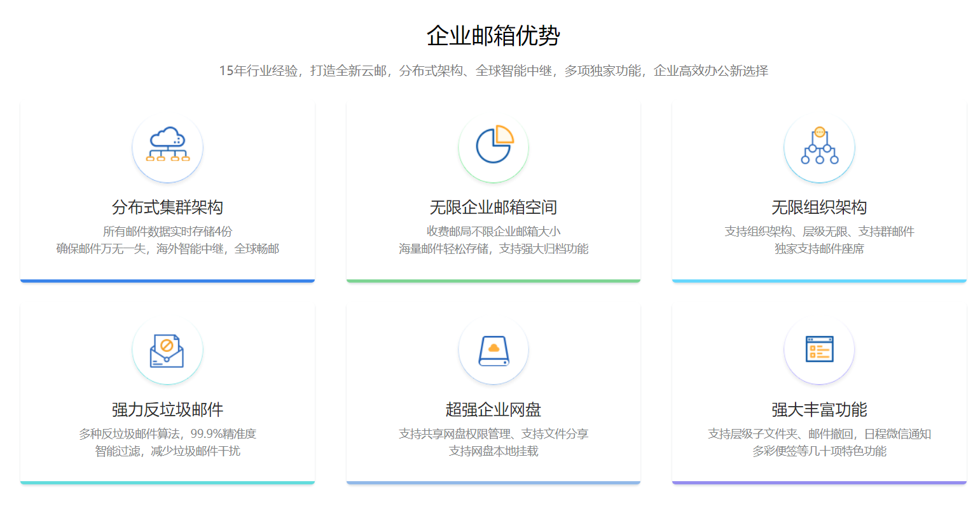Select the 无限组织架构 heading

pos(819,207)
